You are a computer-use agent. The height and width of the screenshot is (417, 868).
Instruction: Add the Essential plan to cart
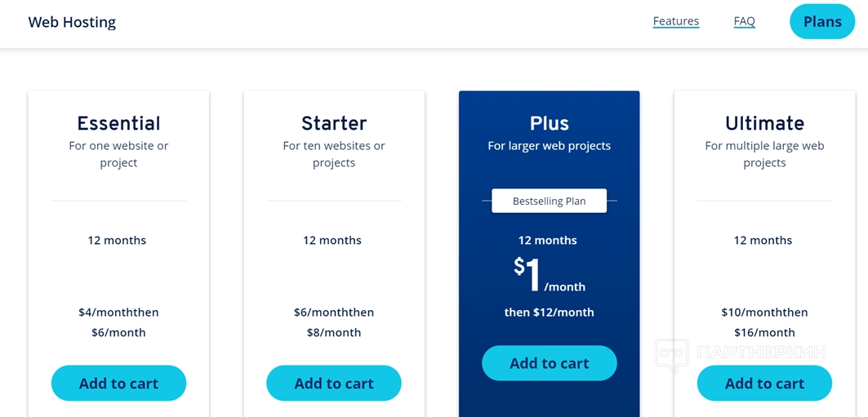pos(118,384)
